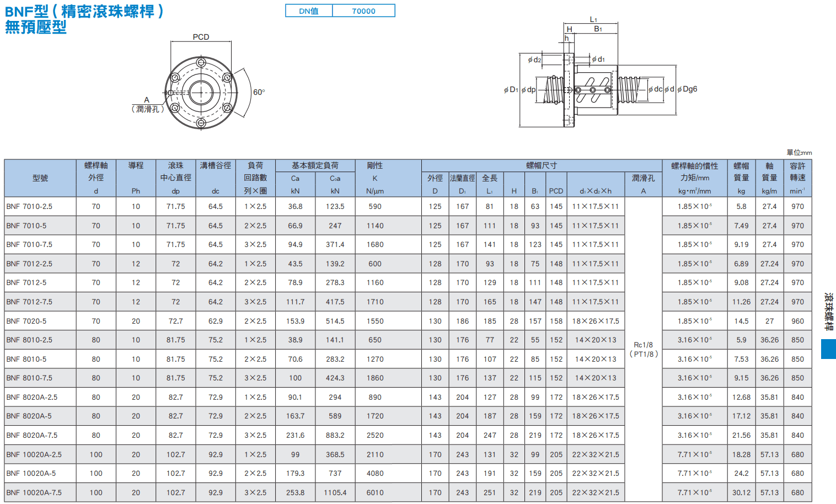Select row label "BNF 7010-7.5"
Screen dimensions: 836x504
point(29,244)
